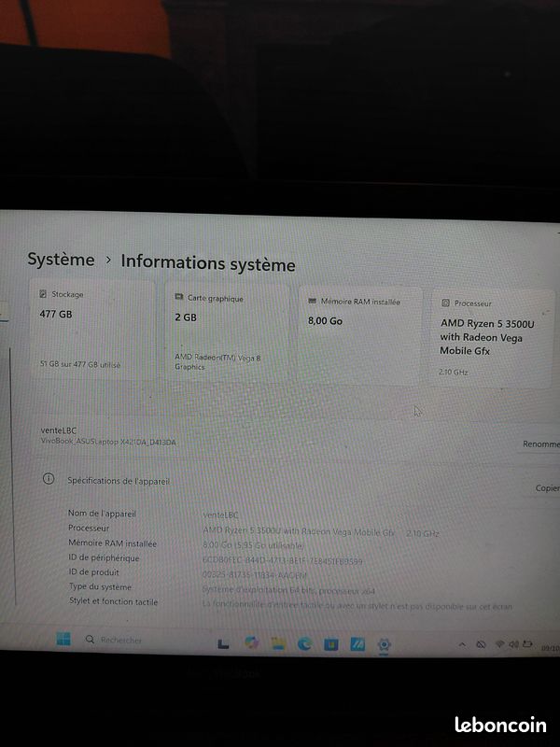The height and width of the screenshot is (747, 560).
Task: Click the venteLBC device name heading
Action: point(59,430)
